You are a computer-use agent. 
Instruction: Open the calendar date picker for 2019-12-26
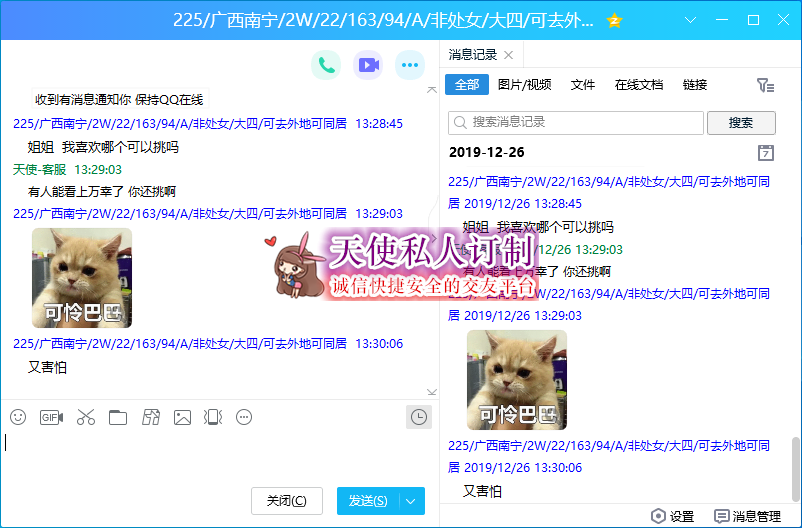tap(766, 152)
